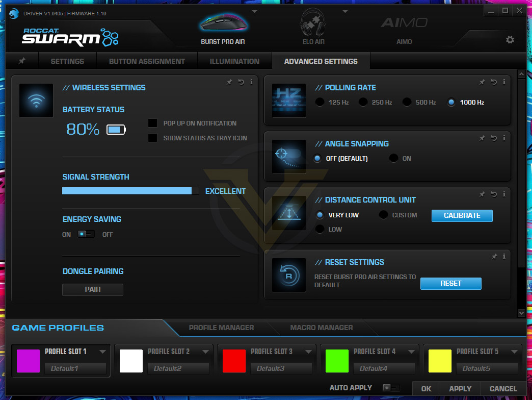
Task: Pin the Distance Control Unit panel
Action: (x=482, y=194)
